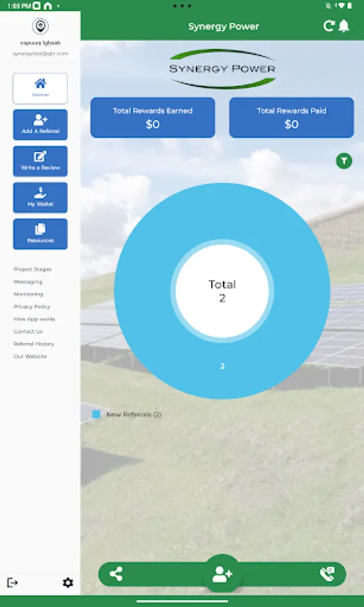This screenshot has width=364, height=607.
Task: Open notifications bell icon
Action: [x=344, y=26]
